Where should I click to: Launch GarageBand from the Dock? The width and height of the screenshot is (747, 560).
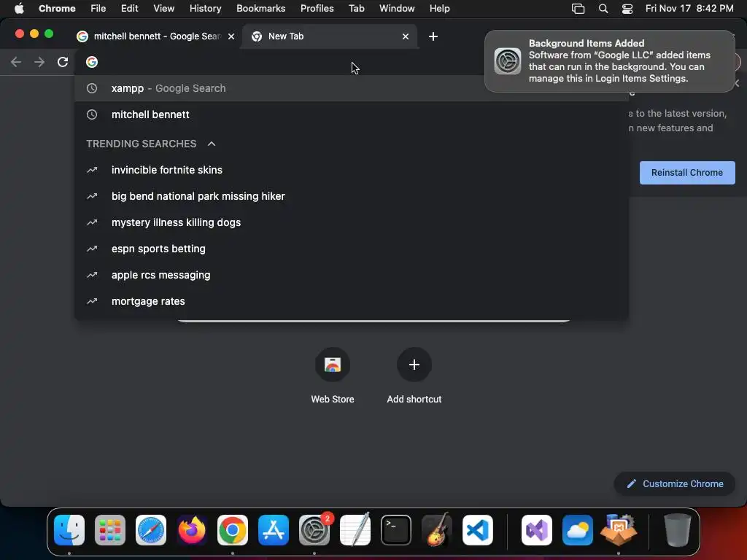pyautogui.click(x=437, y=529)
